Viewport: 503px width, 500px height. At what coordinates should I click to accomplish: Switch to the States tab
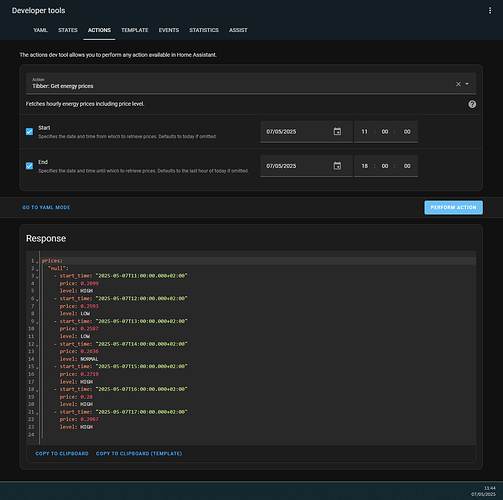pos(68,30)
